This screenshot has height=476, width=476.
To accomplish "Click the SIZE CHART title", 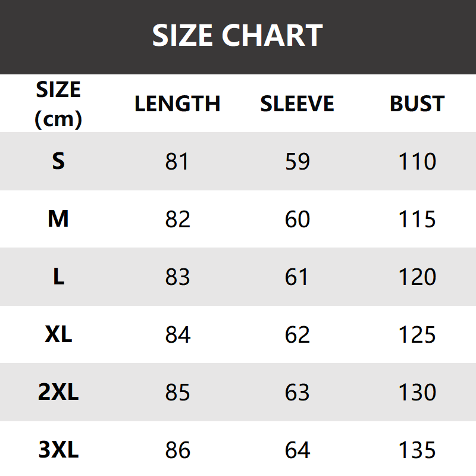I will click(x=237, y=36).
